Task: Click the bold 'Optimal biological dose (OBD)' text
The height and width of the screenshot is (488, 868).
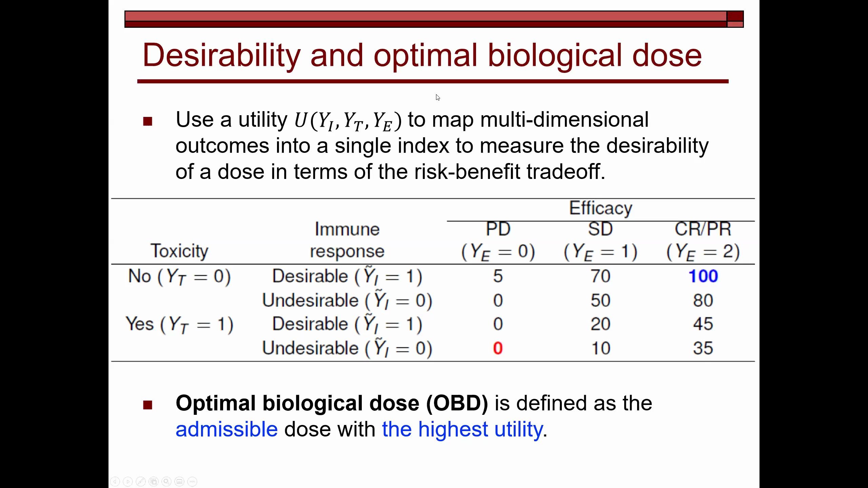Action: coord(332,403)
